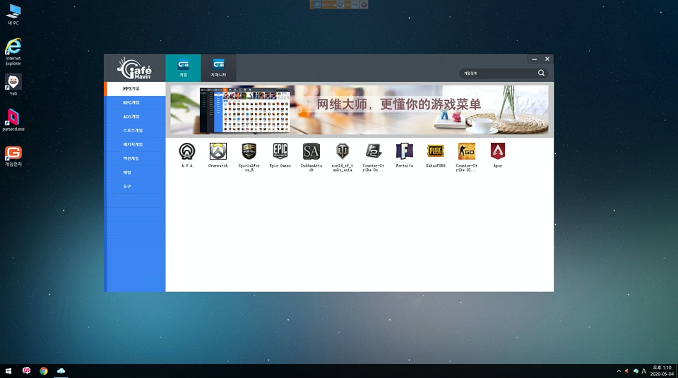678x378 pixels.
Task: Minimize the Cafe Mavin window
Action: [x=534, y=59]
